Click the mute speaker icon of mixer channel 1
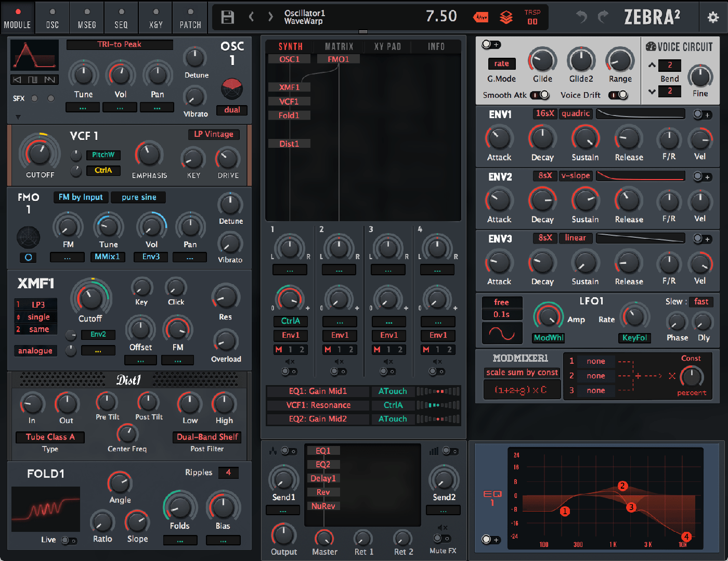 click(x=290, y=362)
